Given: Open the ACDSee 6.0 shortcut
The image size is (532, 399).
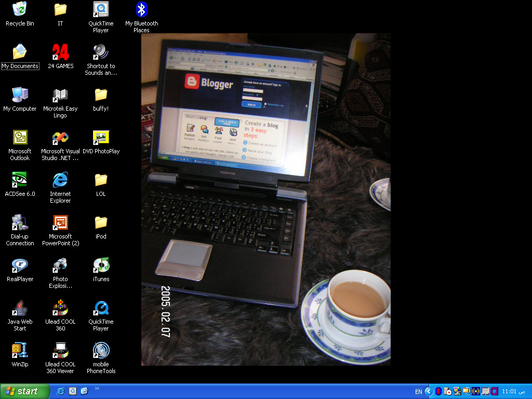Looking at the screenshot, I should (20, 184).
